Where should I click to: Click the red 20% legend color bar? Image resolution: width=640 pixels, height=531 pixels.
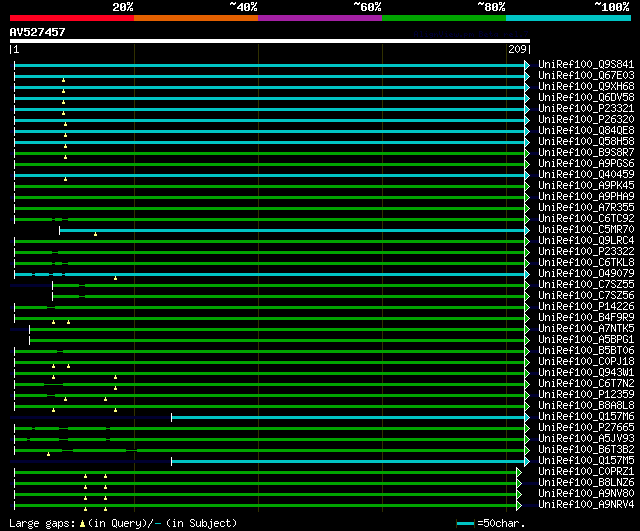72,18
